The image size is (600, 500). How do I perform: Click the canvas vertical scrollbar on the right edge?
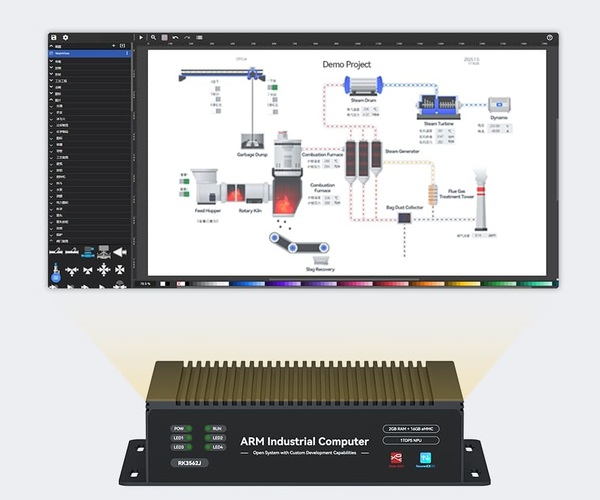click(556, 161)
